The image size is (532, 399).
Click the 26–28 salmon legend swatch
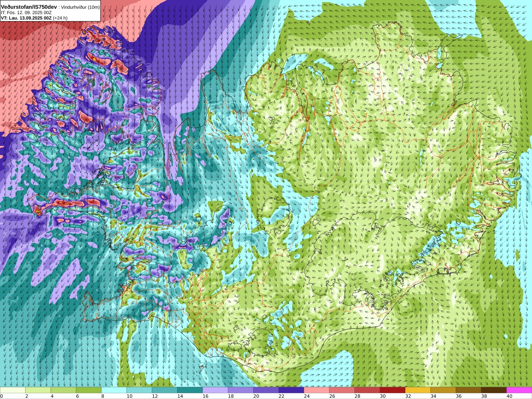click(x=342, y=390)
